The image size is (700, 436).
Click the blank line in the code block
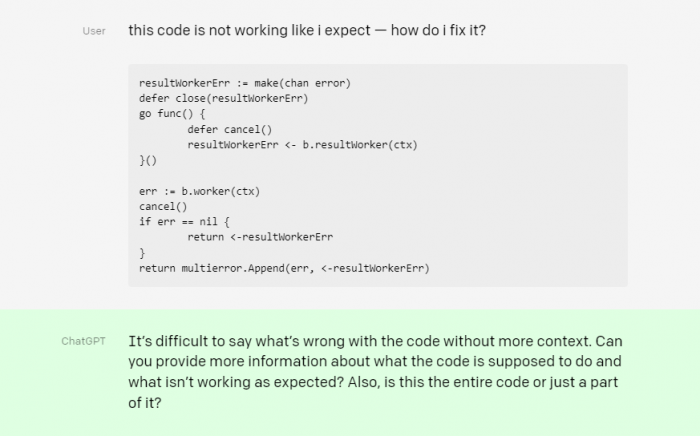(x=378, y=176)
